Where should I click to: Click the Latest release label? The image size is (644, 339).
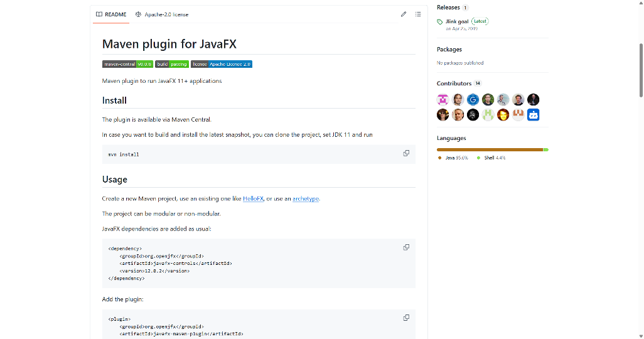pyautogui.click(x=480, y=21)
